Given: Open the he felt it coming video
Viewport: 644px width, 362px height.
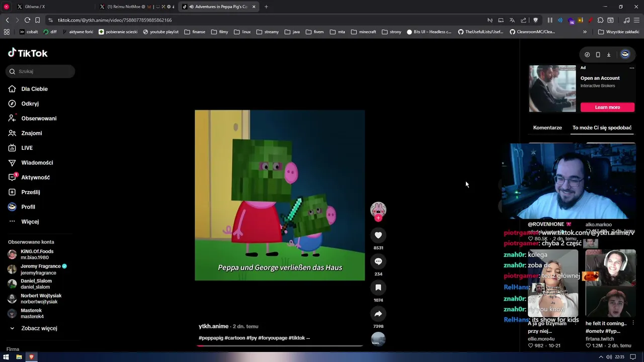Looking at the screenshot, I should coord(610,283).
